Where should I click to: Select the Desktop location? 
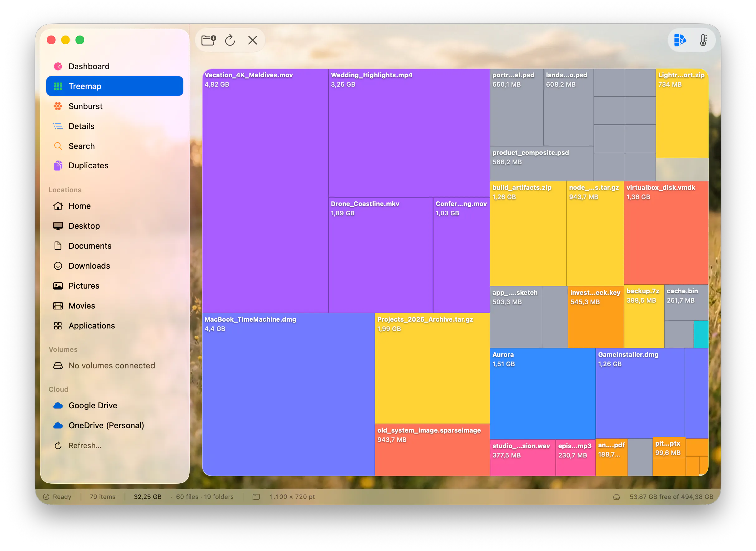114,226
